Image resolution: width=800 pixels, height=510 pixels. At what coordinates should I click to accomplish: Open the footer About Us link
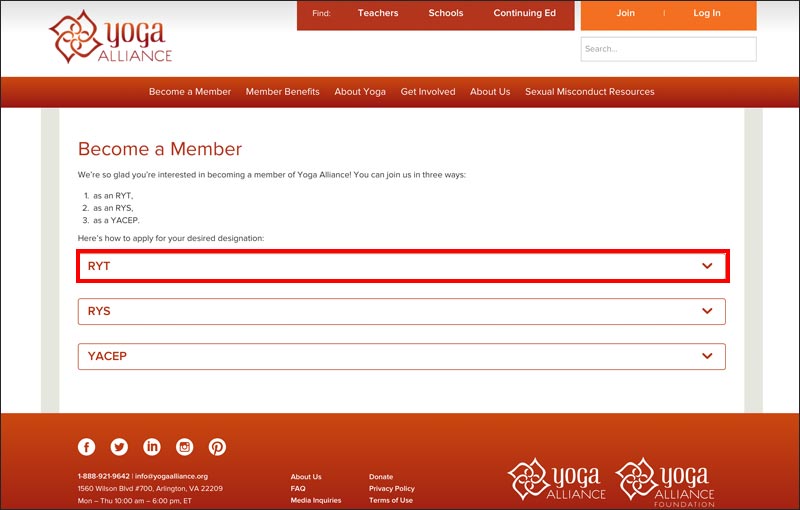click(x=306, y=477)
